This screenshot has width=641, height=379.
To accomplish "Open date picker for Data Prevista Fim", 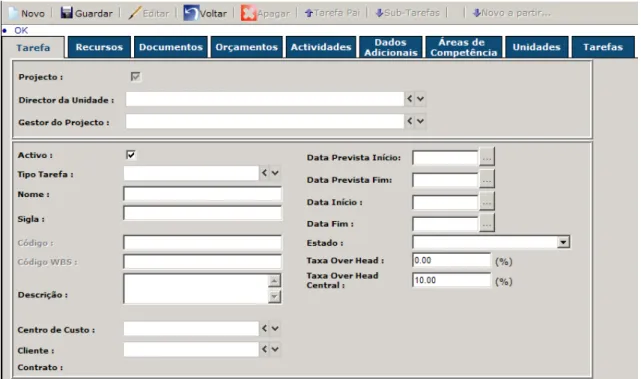I will (x=486, y=179).
